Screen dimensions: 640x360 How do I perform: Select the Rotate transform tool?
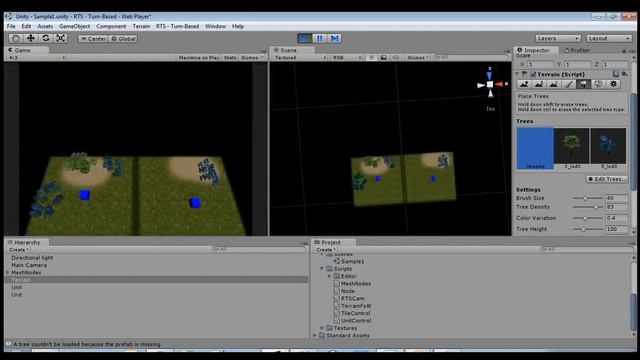(46, 38)
